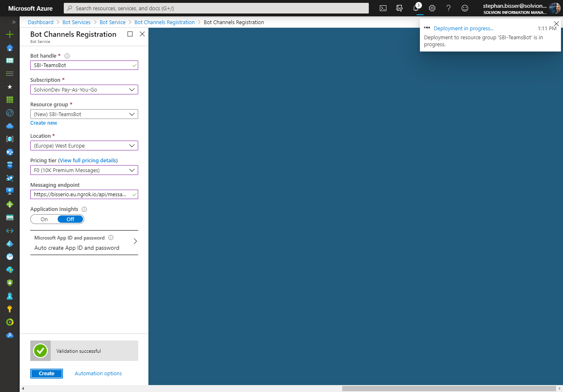Screen dimensions: 563x392
Task: Set Application Insights to Off
Action: point(70,220)
